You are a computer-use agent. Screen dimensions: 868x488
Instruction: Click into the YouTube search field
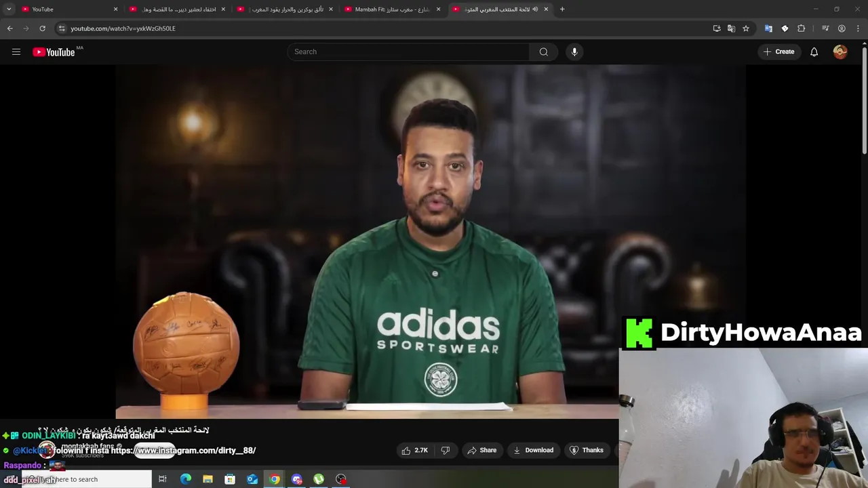[x=409, y=52]
